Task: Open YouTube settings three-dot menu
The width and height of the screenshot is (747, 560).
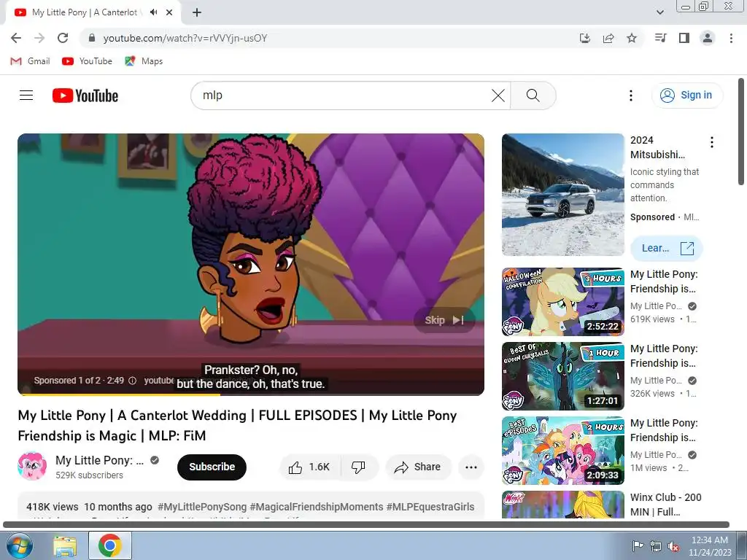Action: pyautogui.click(x=631, y=96)
